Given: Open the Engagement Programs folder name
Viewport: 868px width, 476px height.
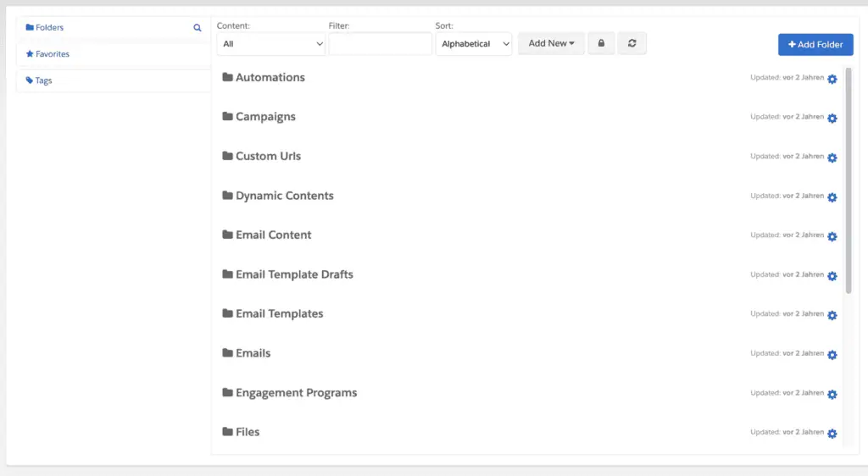Looking at the screenshot, I should [296, 392].
